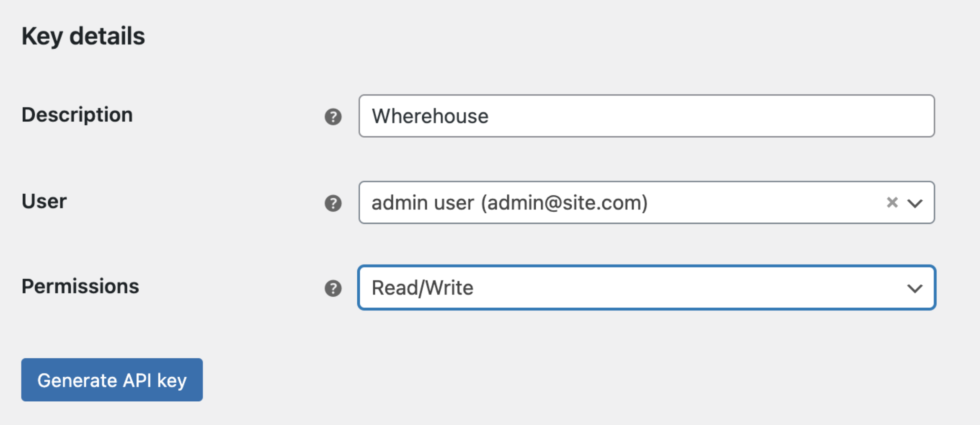This screenshot has height=425, width=980.
Task: Click the help icon beside Description
Action: [333, 117]
